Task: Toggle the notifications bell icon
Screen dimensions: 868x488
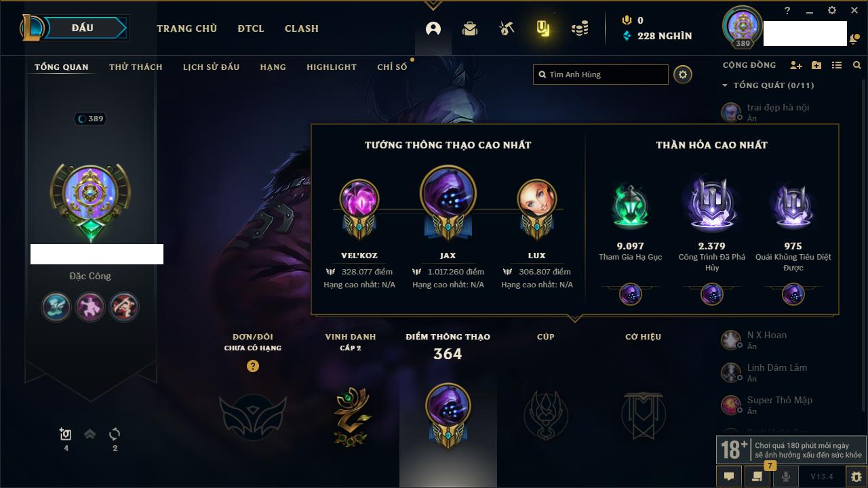Action: coord(854,39)
